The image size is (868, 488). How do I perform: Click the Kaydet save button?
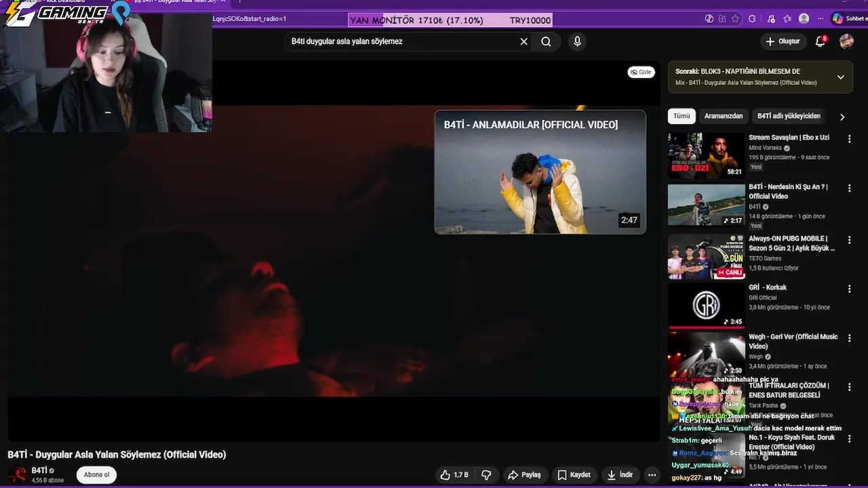click(x=574, y=475)
